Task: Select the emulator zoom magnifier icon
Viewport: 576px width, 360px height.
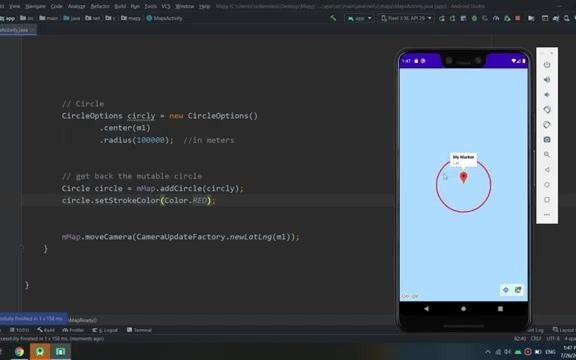Action: pos(547,155)
